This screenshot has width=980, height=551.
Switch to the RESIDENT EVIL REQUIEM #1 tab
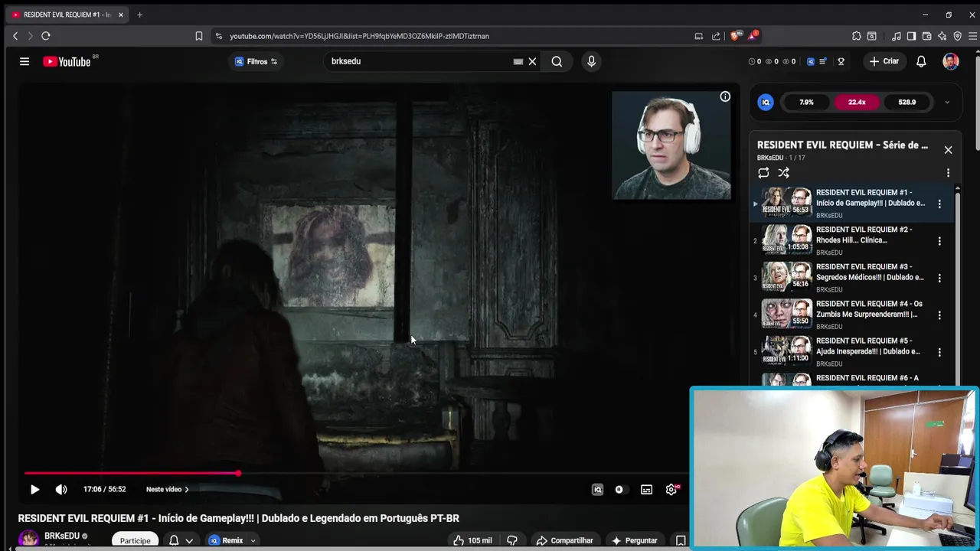(x=67, y=15)
